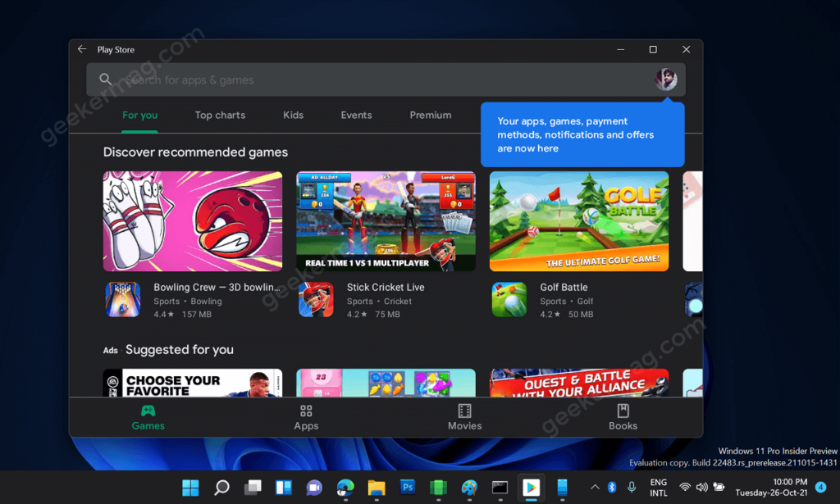This screenshot has height=504, width=840.
Task: Open the Kids tab
Action: 293,115
